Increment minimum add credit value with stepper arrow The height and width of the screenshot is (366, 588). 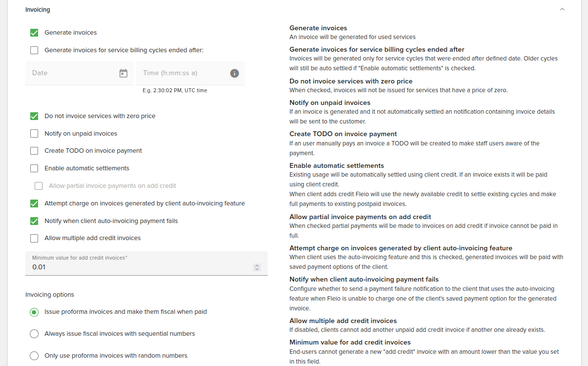(256, 265)
